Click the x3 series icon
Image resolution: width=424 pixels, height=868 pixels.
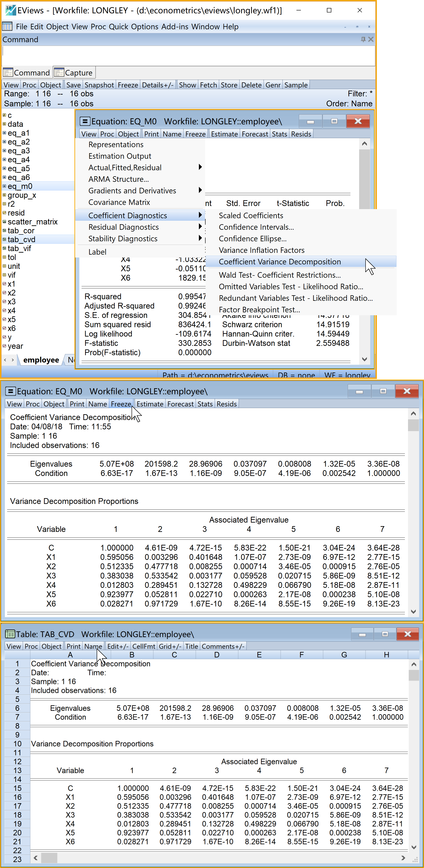pos(4,301)
